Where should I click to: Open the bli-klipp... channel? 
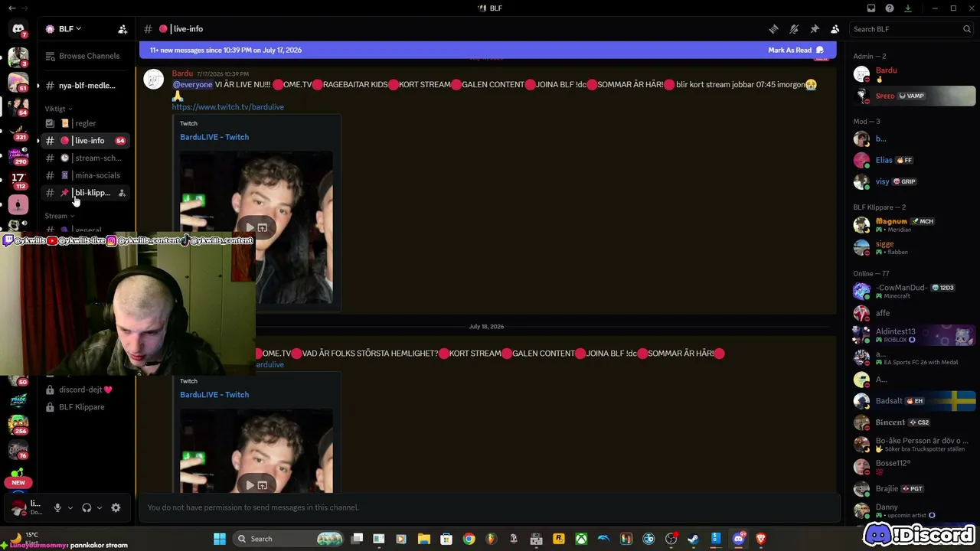point(85,193)
